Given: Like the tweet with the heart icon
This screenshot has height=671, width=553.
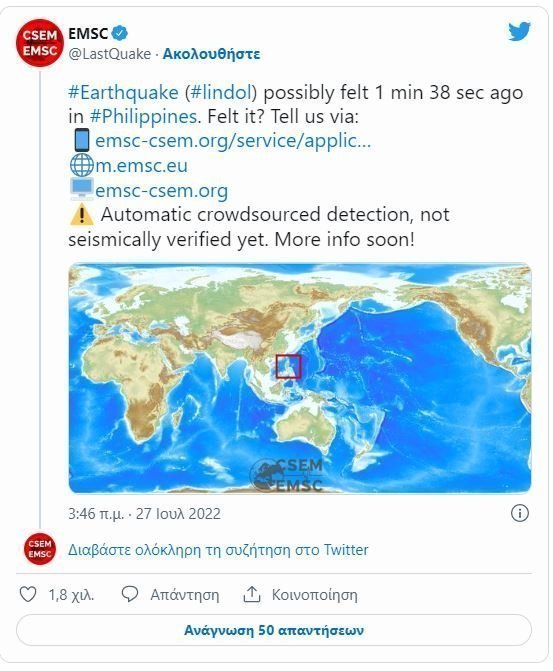Looking at the screenshot, I should click(x=28, y=594).
